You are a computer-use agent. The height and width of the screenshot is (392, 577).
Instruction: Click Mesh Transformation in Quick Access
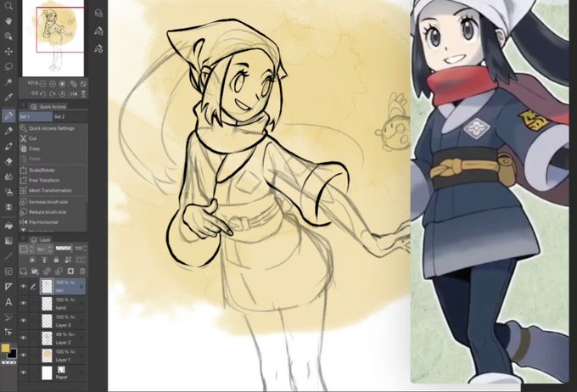point(50,191)
